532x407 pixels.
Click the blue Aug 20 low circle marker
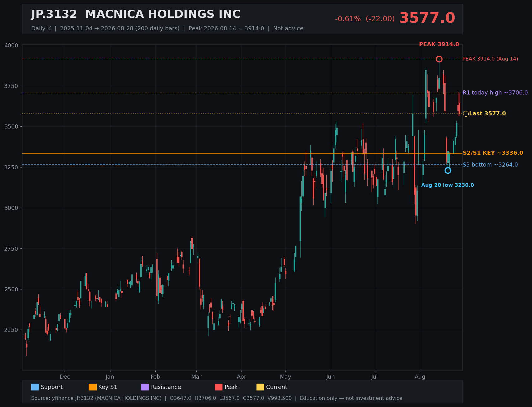pyautogui.click(x=448, y=170)
